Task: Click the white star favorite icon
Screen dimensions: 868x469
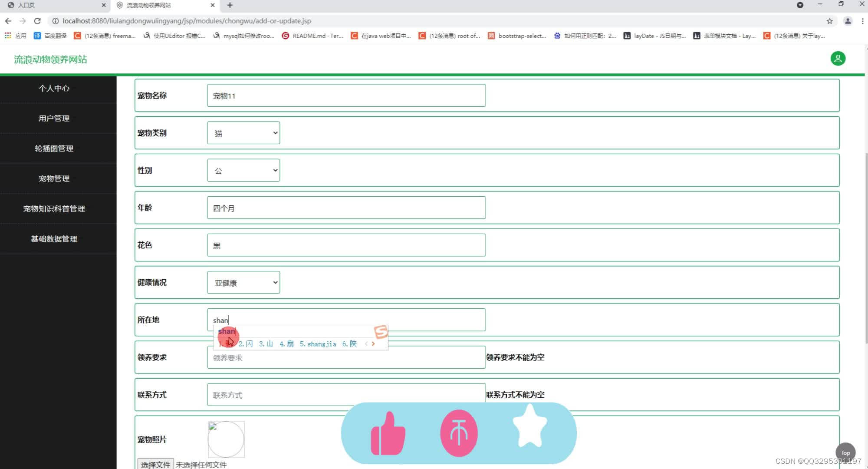Action: [530, 426]
